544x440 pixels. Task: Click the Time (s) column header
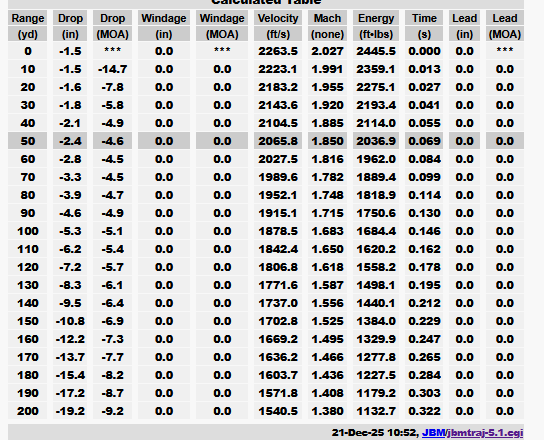click(424, 26)
